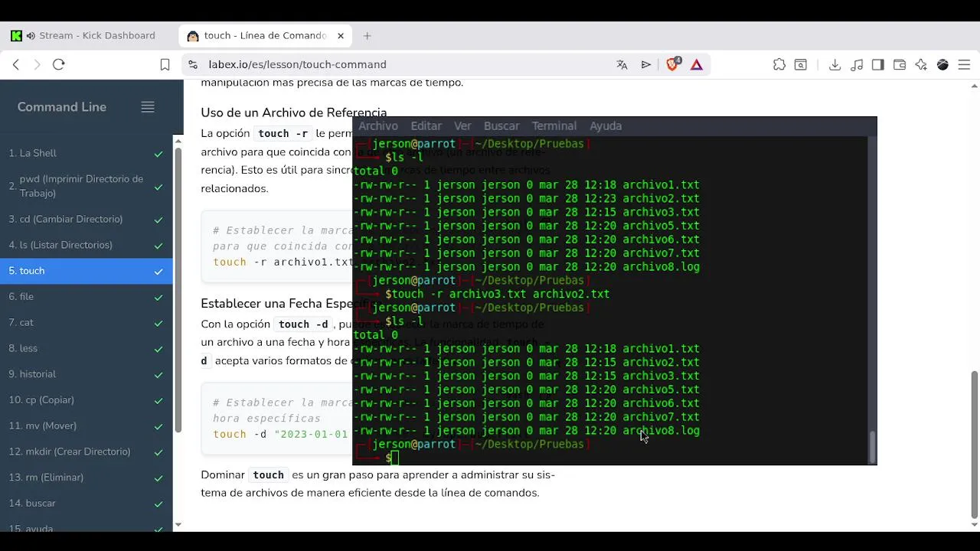Image resolution: width=980 pixels, height=551 pixels.
Task: Open the translate page icon
Action: click(622, 65)
